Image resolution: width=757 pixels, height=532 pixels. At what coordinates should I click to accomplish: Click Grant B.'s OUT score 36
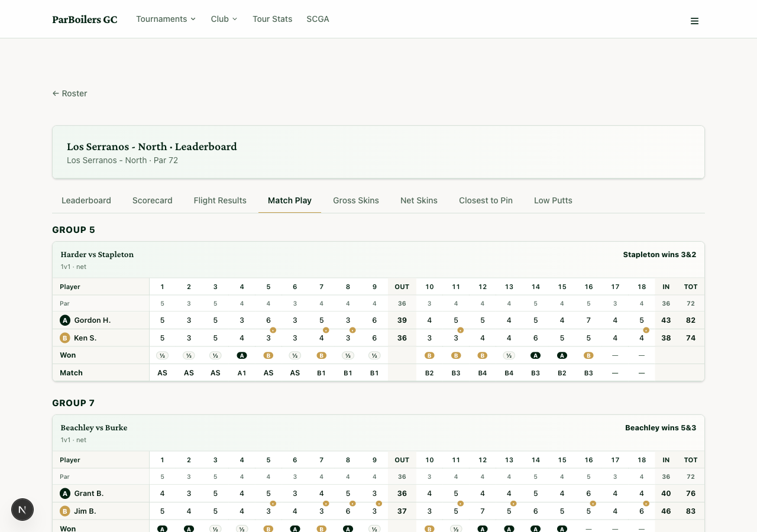click(x=402, y=494)
